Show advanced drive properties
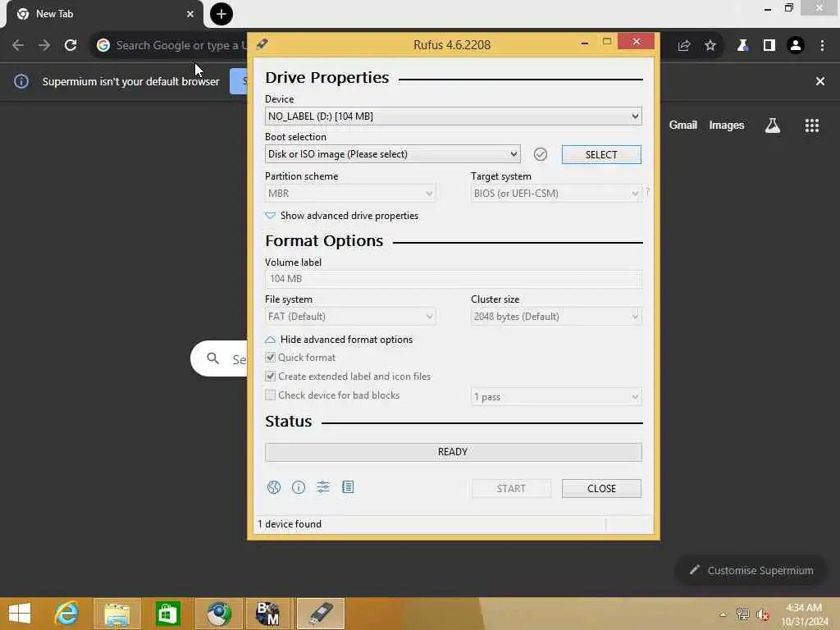 coord(342,216)
